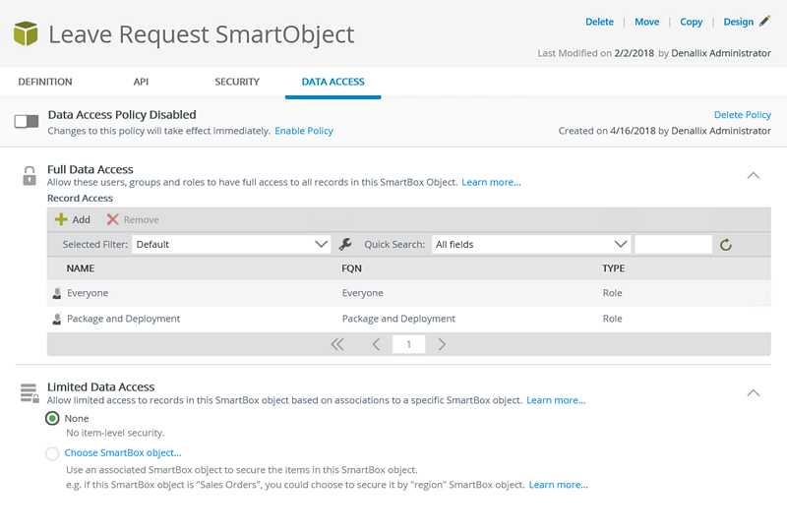Viewport: 787px width, 532px height.
Task: Switch to the DEFINITION tab
Action: [x=45, y=82]
